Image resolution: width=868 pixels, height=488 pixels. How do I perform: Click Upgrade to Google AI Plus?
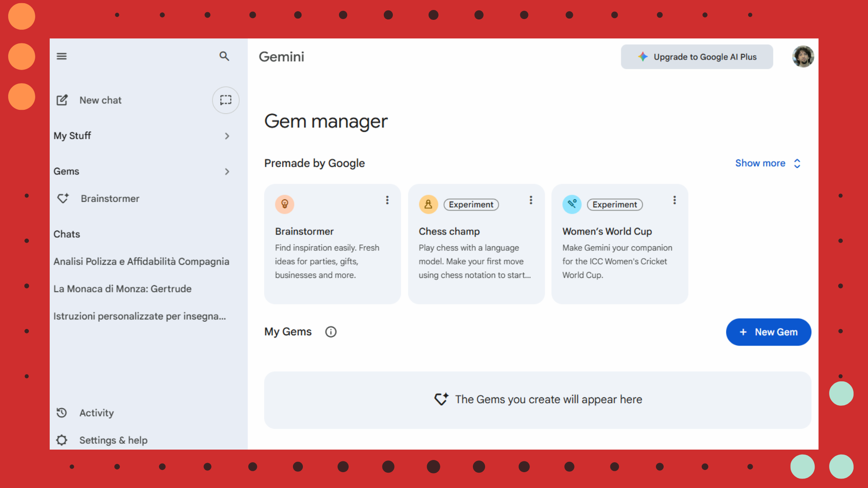pyautogui.click(x=697, y=57)
